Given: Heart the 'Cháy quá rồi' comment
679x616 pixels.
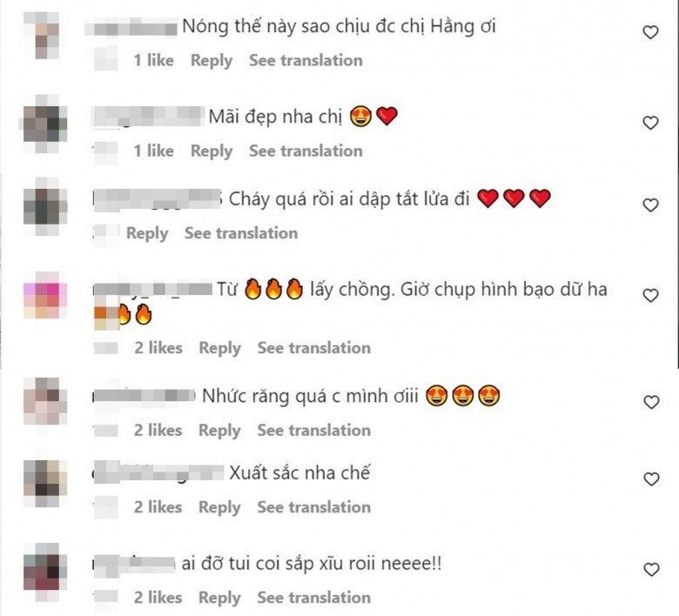Looking at the screenshot, I should (650, 205).
